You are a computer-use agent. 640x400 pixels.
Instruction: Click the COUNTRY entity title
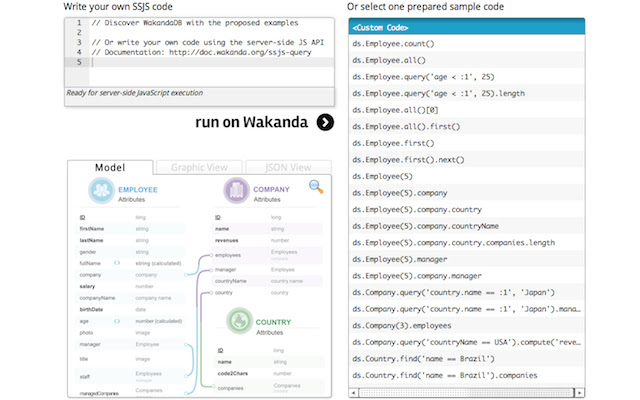point(273,322)
